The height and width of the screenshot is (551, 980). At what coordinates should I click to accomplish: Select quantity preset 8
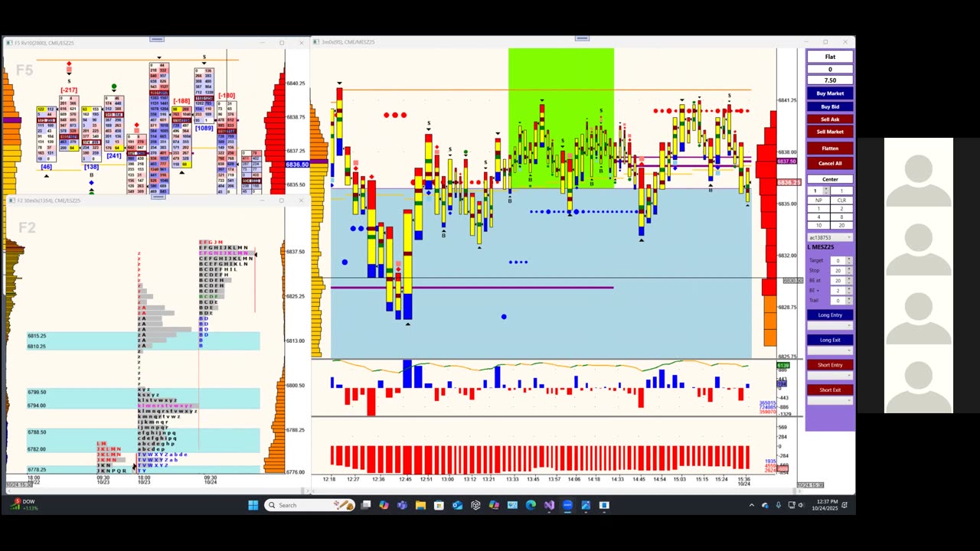(x=841, y=217)
